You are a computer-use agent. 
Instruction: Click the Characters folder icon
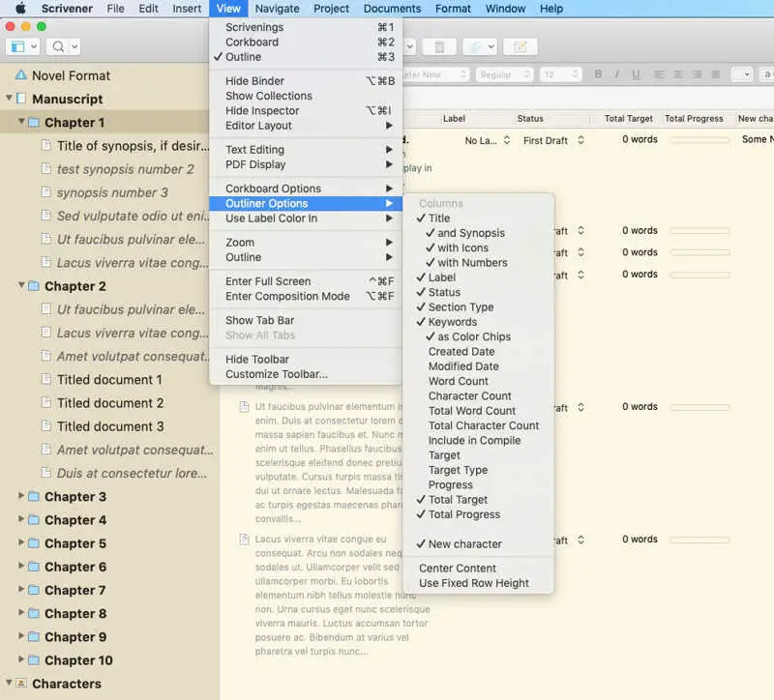coord(21,684)
